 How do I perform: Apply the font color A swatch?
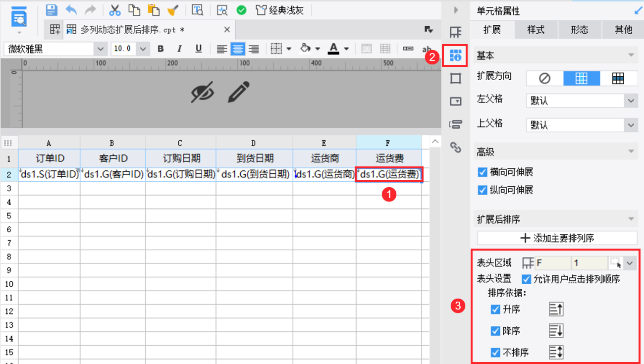point(333,49)
